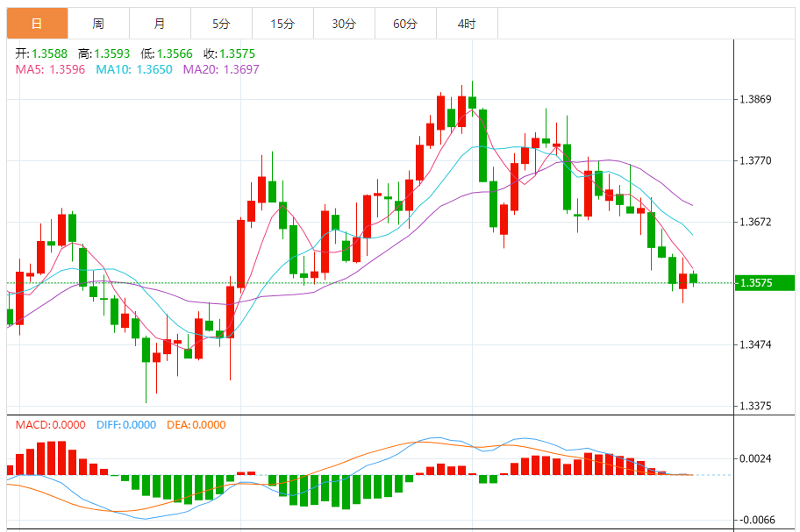Click the MA10: 1.3650 label
This screenshot has height=532, width=800.
(134, 69)
